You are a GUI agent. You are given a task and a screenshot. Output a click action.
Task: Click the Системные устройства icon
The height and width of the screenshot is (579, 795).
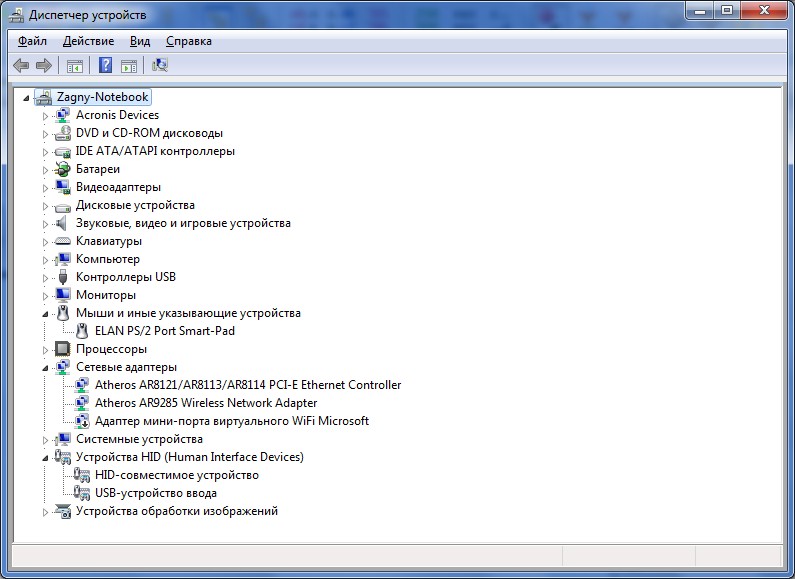[x=62, y=439]
